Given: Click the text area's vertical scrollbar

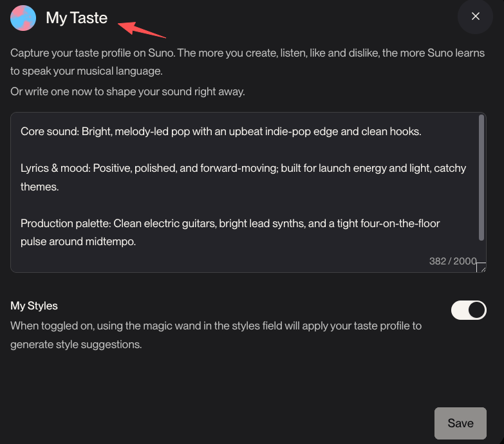Looking at the screenshot, I should pos(481,177).
